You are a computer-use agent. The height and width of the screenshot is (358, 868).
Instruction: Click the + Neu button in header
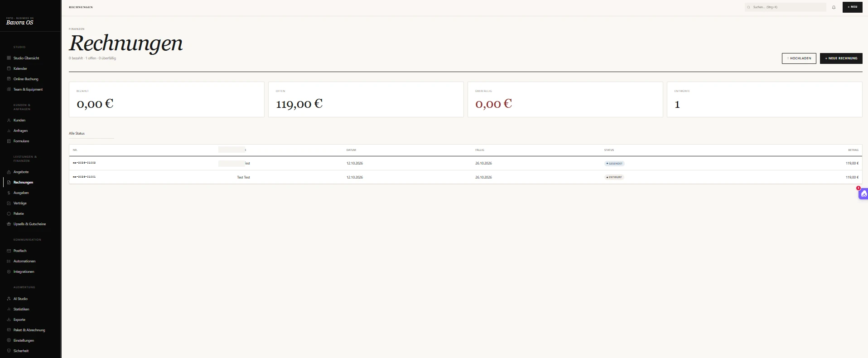click(x=852, y=7)
